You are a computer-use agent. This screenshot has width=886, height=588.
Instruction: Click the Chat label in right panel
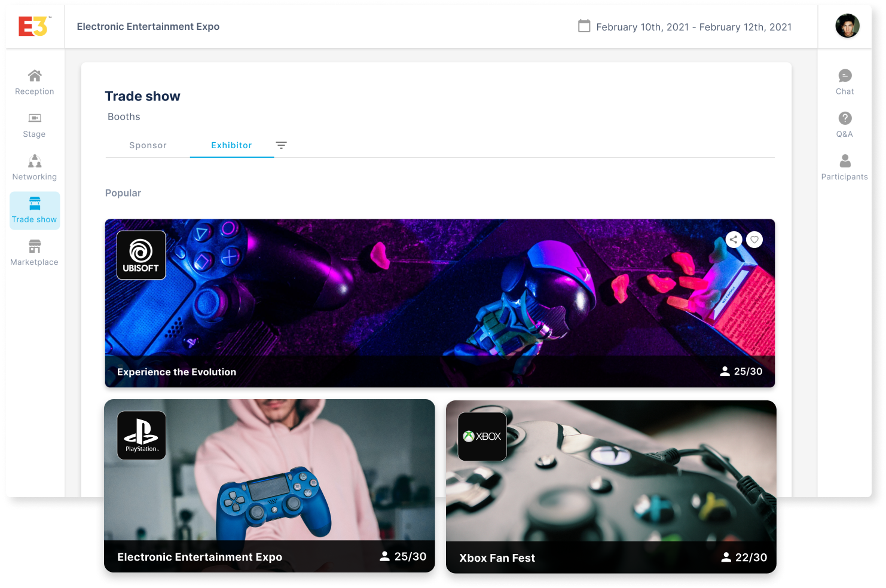(845, 91)
